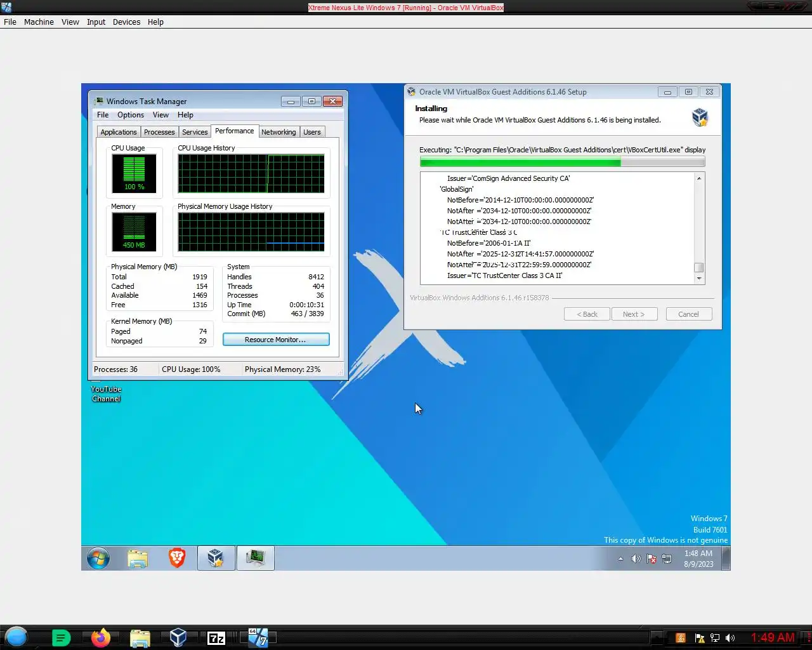Screen dimensions: 812x650
Task: Open VirtualBox Devices menu
Action: [126, 22]
